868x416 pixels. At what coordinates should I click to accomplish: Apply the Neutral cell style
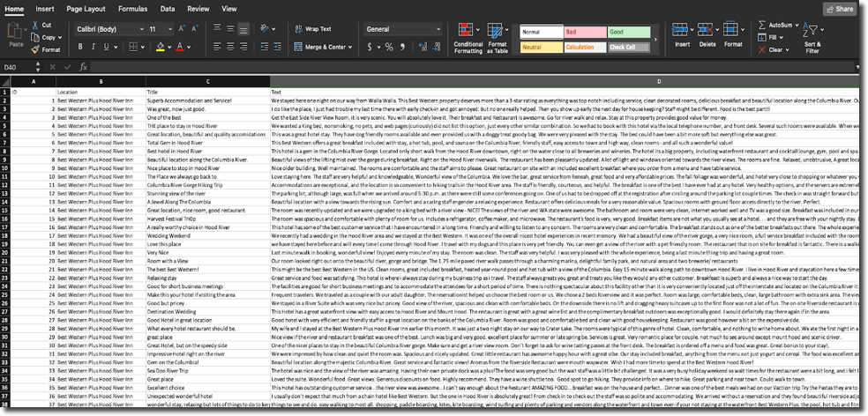[x=542, y=48]
